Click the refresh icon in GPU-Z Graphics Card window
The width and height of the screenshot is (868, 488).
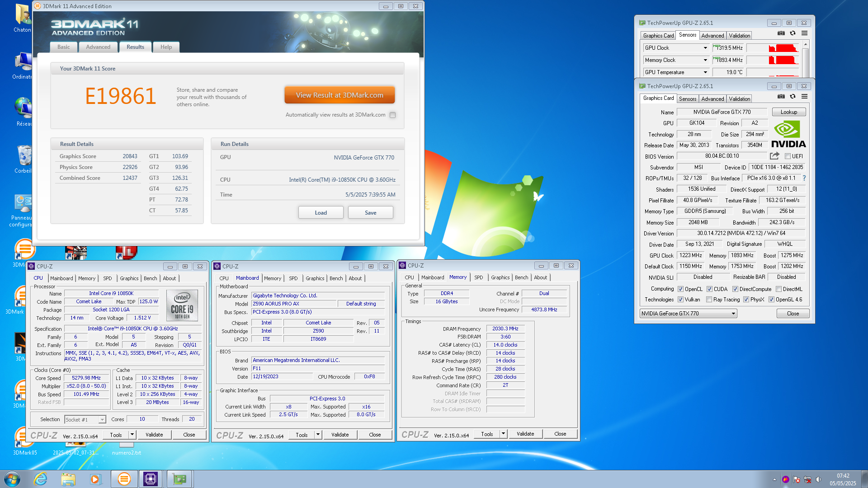[x=793, y=97]
